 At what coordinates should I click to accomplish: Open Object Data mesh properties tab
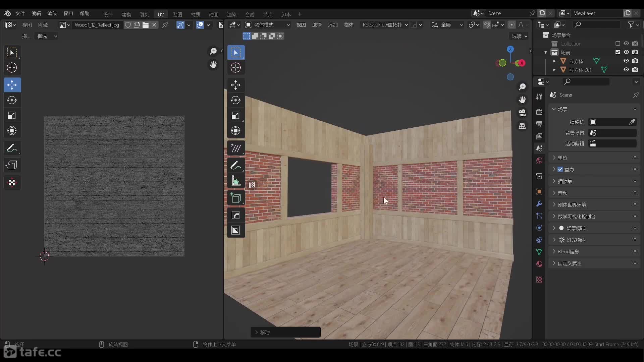[539, 252]
